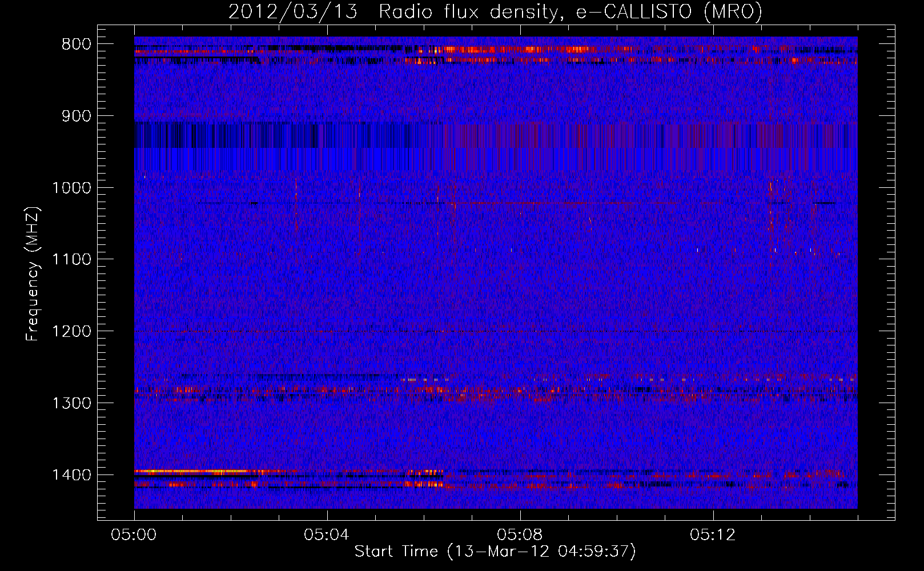The height and width of the screenshot is (571, 924).
Task: Click the "Frequency (MHZ)" axis label
Action: click(x=33, y=274)
